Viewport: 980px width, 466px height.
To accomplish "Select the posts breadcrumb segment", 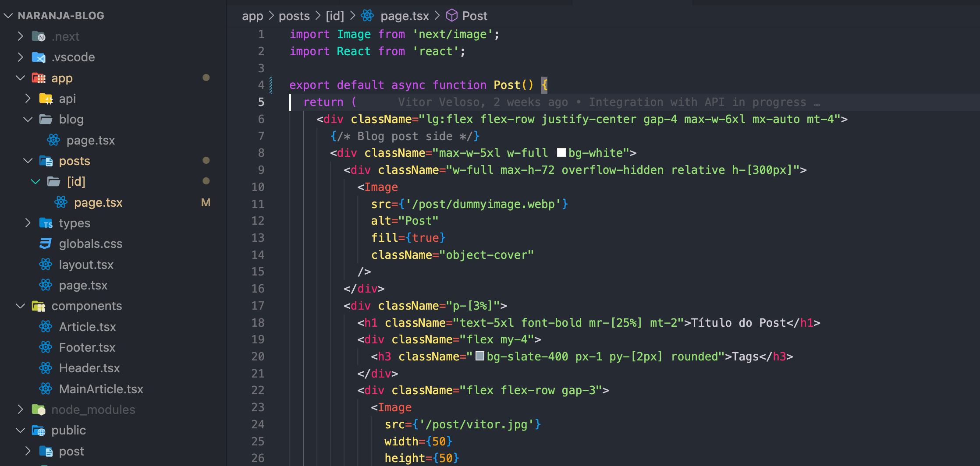I will [x=294, y=16].
